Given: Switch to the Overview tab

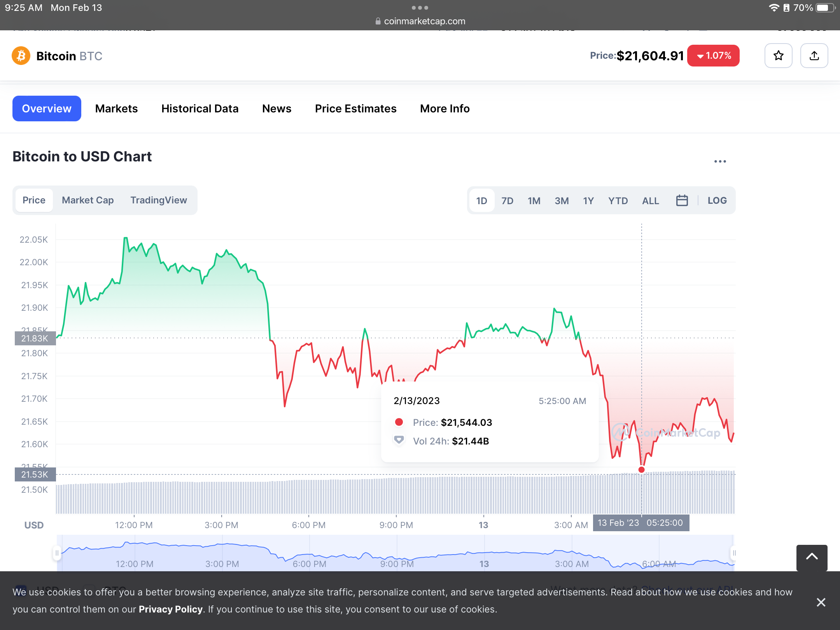Looking at the screenshot, I should coord(47,108).
